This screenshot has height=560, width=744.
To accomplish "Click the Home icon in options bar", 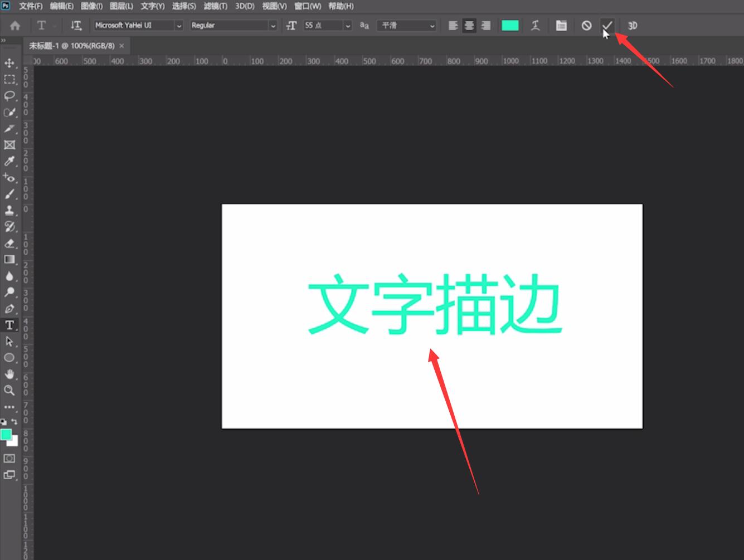I will click(15, 26).
